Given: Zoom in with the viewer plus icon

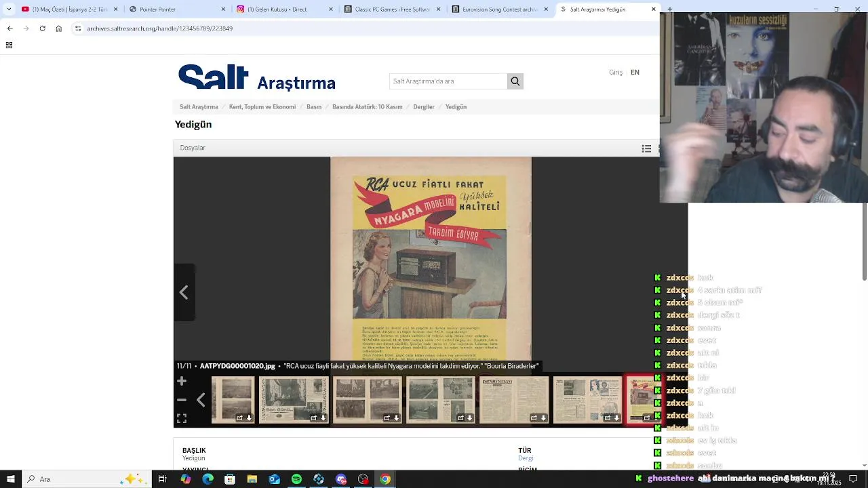Looking at the screenshot, I should [182, 382].
